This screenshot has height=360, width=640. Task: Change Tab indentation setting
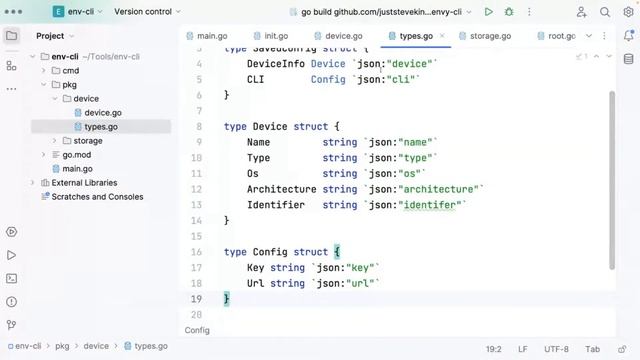tap(592, 349)
